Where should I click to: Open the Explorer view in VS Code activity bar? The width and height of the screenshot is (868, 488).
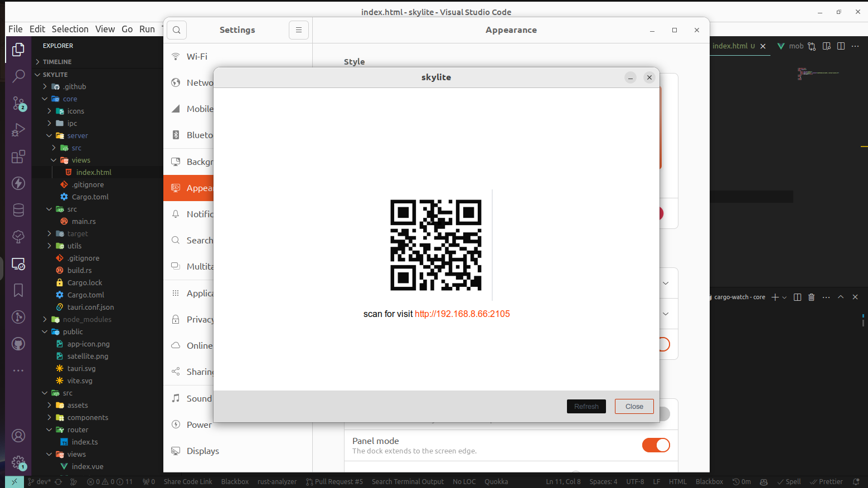coord(18,49)
